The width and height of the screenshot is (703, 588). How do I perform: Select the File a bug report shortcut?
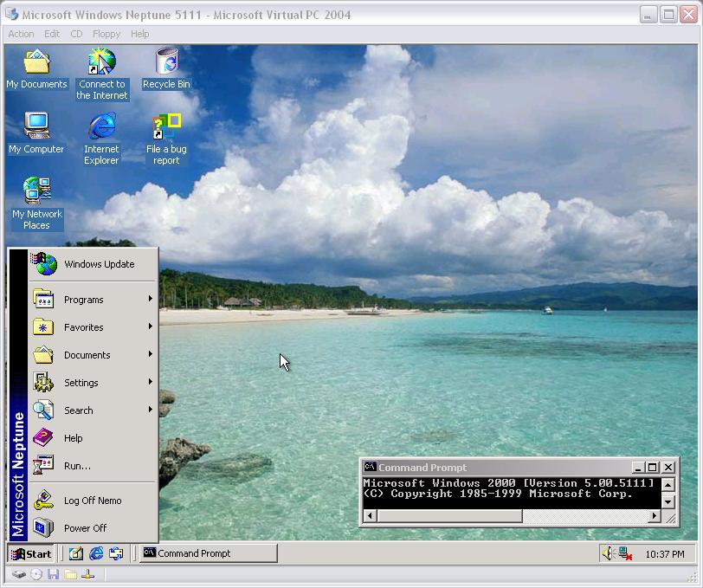[166, 139]
